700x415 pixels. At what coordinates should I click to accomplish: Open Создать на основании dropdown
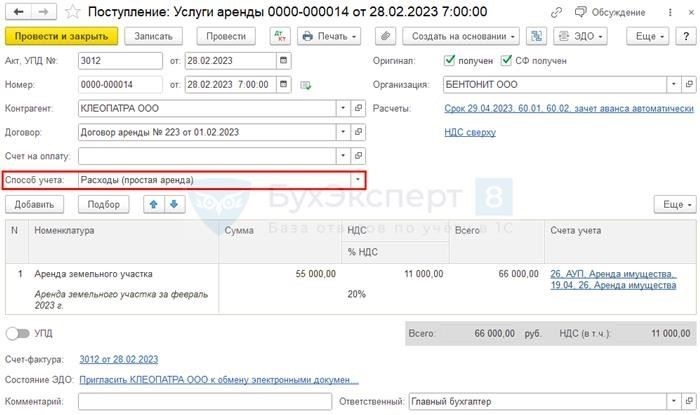(461, 36)
